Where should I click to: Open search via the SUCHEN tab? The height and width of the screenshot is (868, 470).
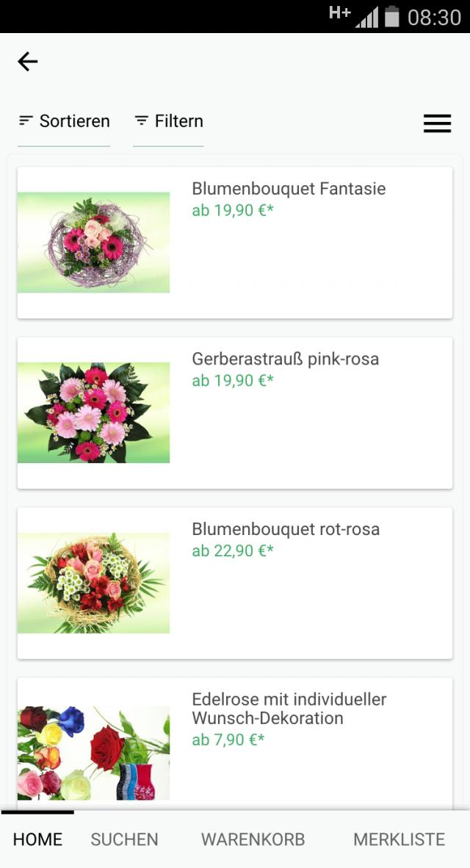tap(124, 839)
